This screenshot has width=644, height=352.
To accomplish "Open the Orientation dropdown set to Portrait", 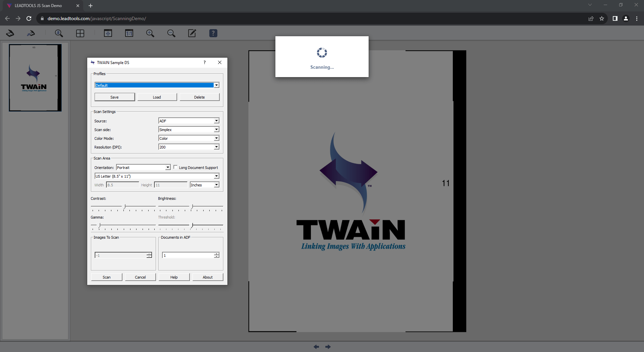I will point(143,167).
